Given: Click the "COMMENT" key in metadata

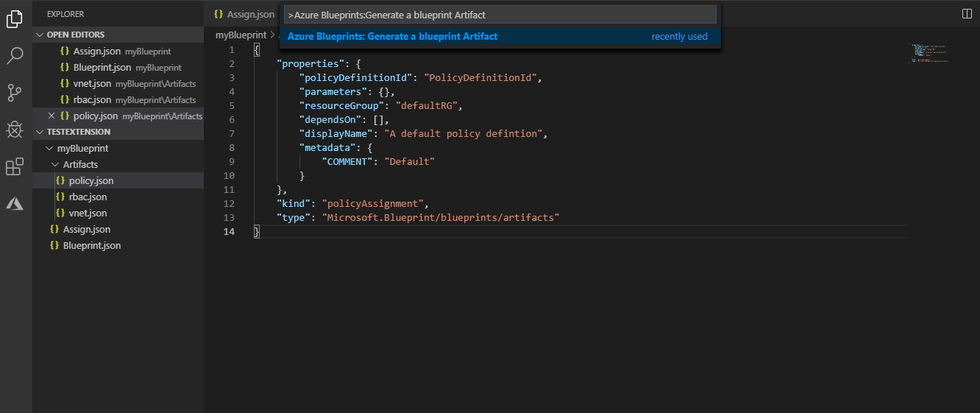Looking at the screenshot, I should 347,161.
